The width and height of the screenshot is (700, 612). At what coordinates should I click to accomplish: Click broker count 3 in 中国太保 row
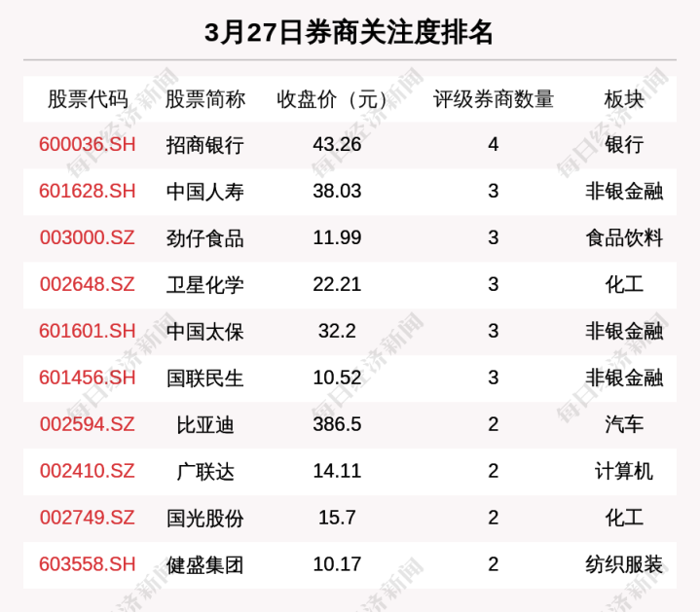[x=494, y=331]
